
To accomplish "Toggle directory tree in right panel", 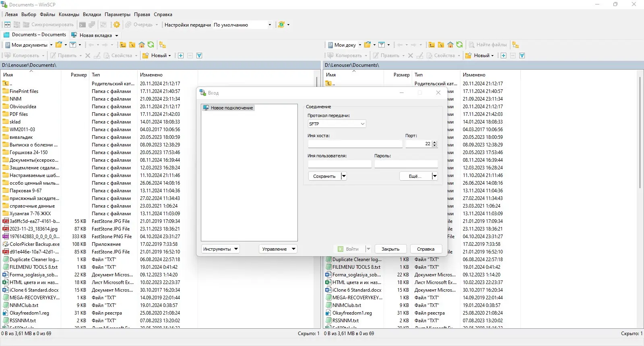I will (516, 45).
